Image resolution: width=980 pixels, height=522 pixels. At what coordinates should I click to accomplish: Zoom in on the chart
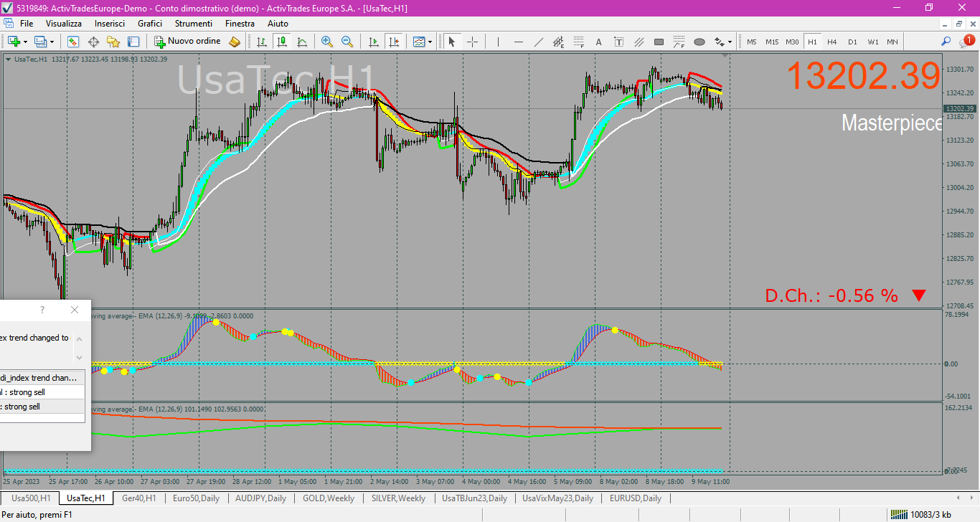pyautogui.click(x=327, y=42)
